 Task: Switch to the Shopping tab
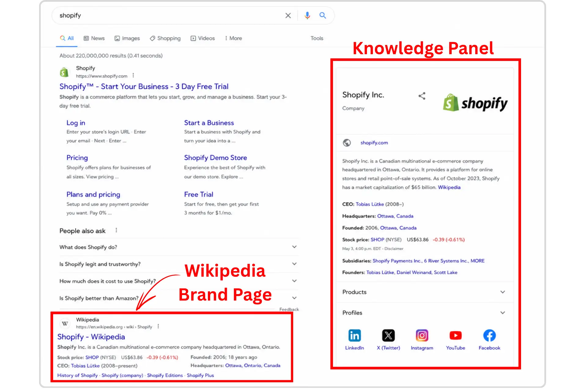[165, 38]
